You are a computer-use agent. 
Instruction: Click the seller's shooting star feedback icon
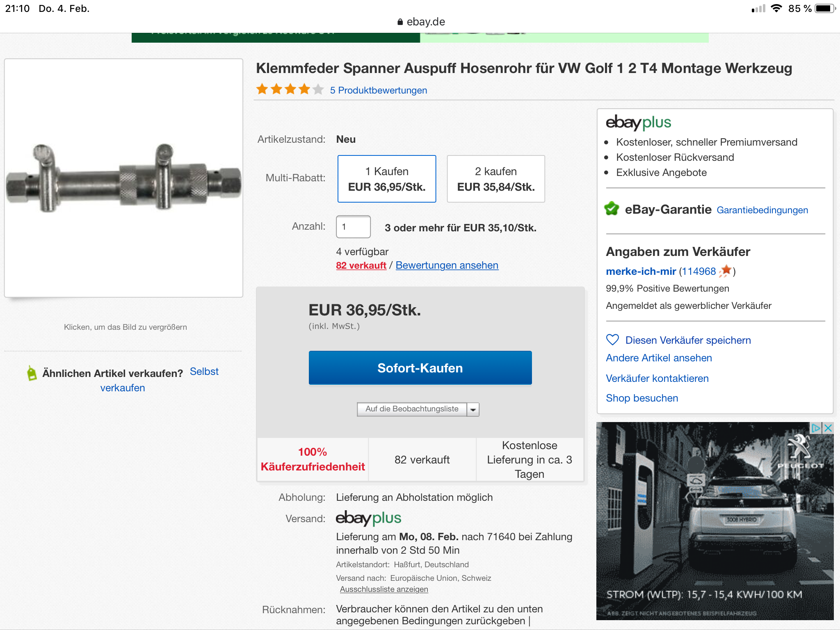726,271
